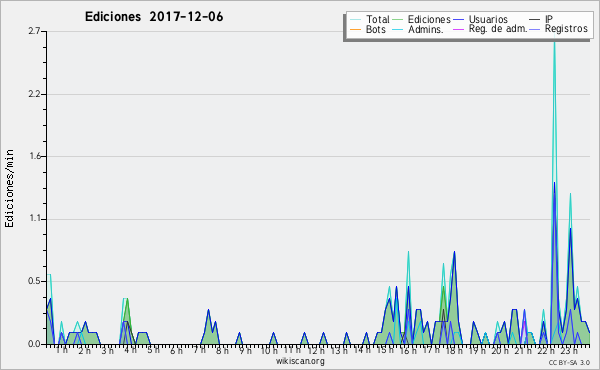Viewport: 600px width, 370px height.
Task: Click the 2.7 y-axis value
Action: (34, 31)
